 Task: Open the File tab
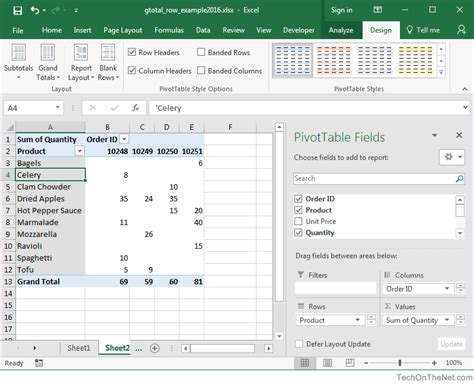[18, 30]
